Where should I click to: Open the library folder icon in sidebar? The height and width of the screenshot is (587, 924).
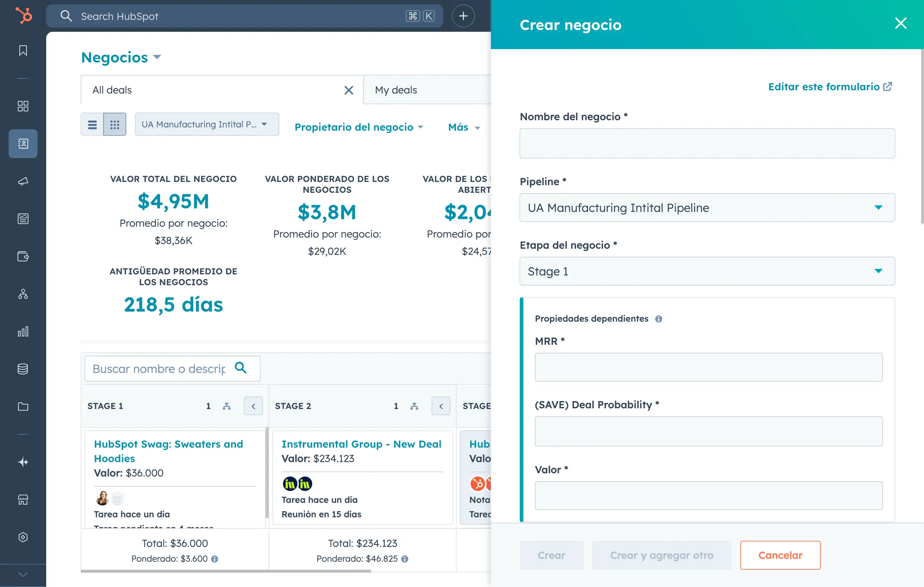tap(23, 406)
